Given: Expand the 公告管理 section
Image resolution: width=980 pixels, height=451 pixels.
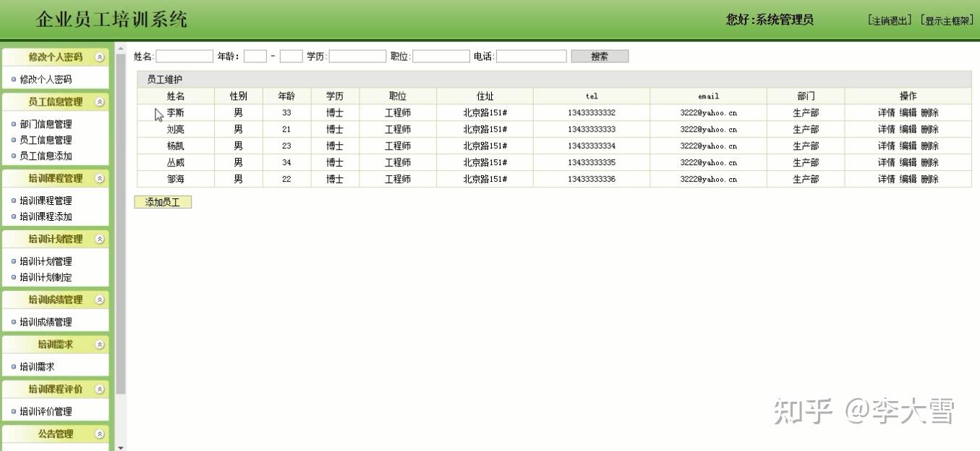Looking at the screenshot, I should pos(99,434).
